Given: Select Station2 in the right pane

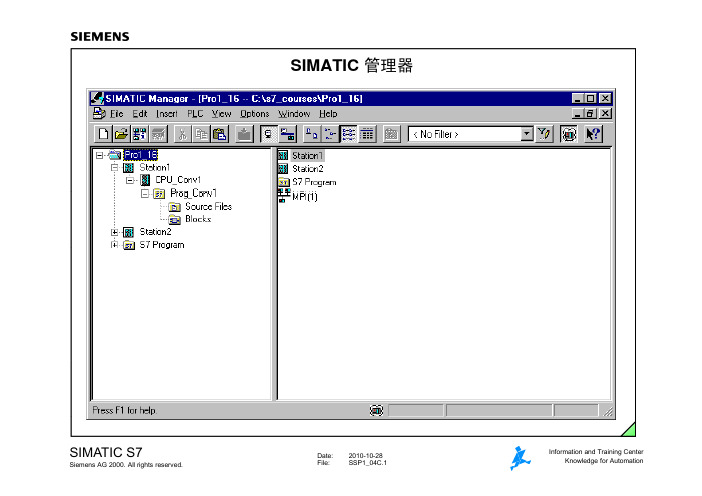Looking at the screenshot, I should pos(308,169).
